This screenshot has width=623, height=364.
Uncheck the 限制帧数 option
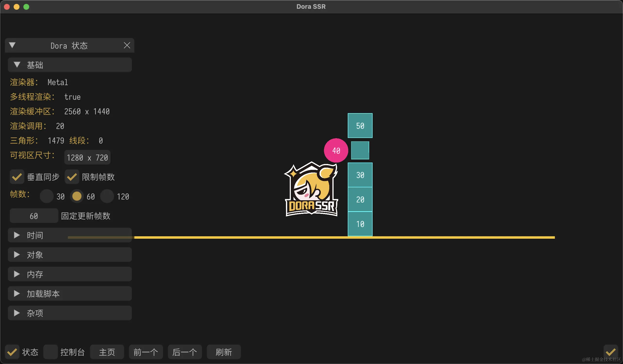tap(72, 177)
